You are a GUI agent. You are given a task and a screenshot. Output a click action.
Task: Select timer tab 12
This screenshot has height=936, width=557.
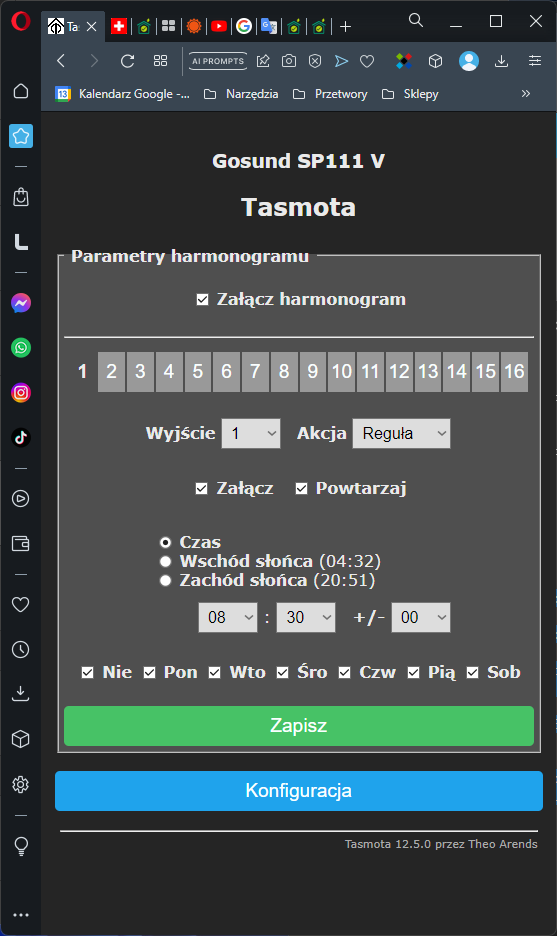pyautogui.click(x=399, y=371)
